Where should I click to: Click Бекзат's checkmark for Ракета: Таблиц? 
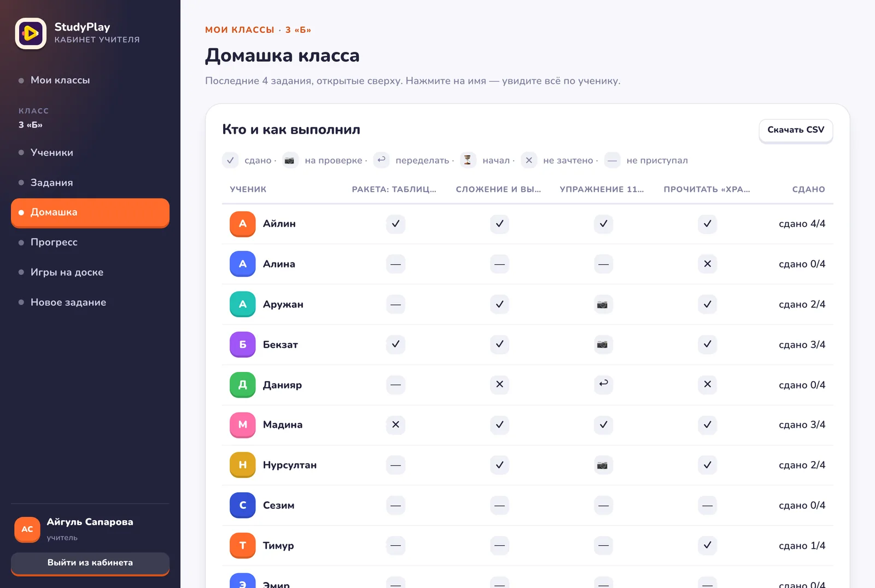click(395, 345)
